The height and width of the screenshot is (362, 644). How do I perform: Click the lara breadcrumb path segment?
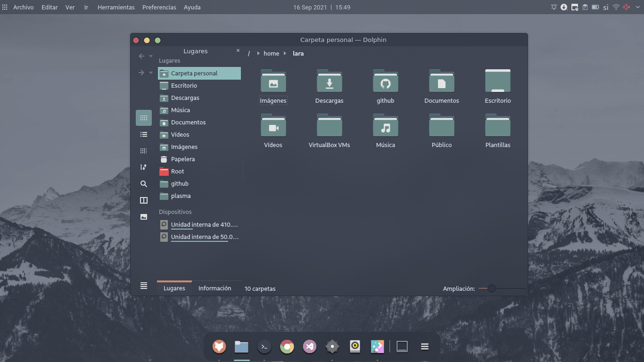[298, 54]
